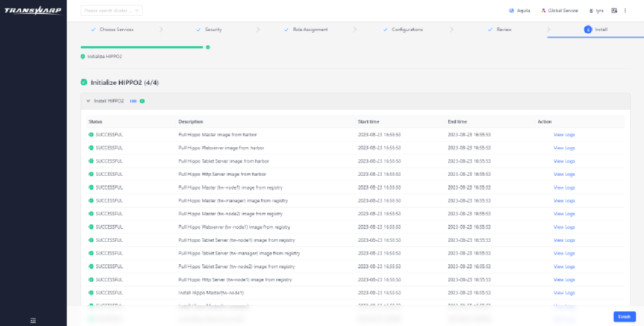
Task: View logs for Http Server (tw-node1) registry pull
Action: [564, 279]
